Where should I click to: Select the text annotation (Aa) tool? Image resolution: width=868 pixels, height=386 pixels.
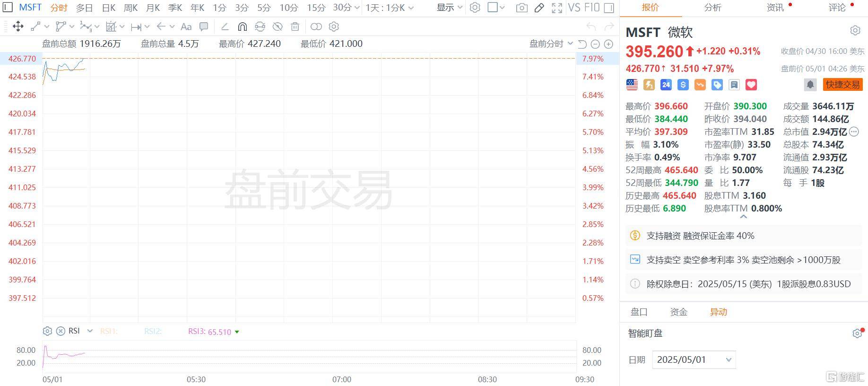pos(186,27)
